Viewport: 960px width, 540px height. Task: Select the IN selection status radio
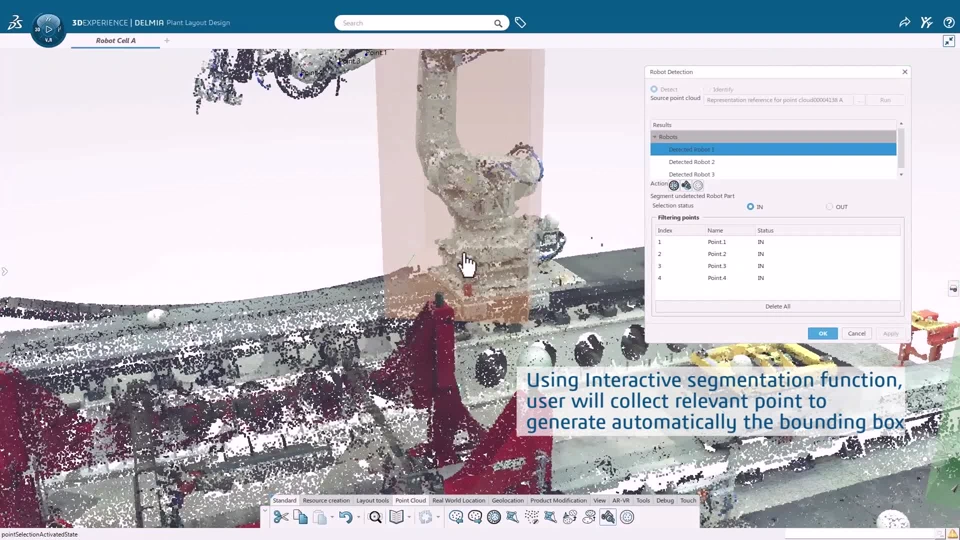[x=751, y=207]
